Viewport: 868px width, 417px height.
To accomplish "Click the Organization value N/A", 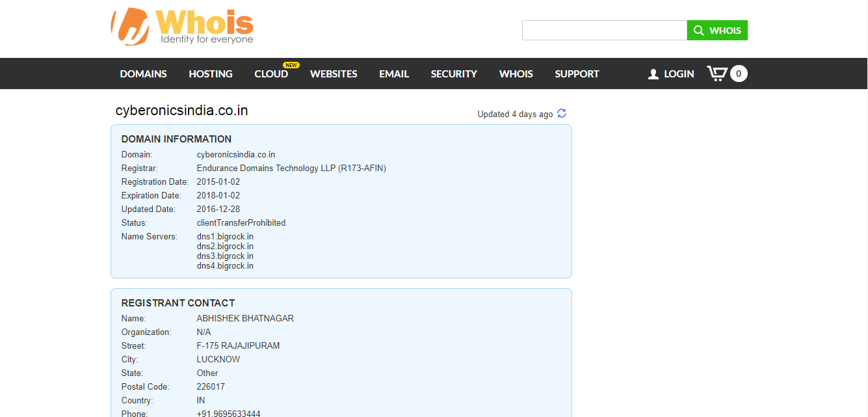I will click(x=204, y=332).
